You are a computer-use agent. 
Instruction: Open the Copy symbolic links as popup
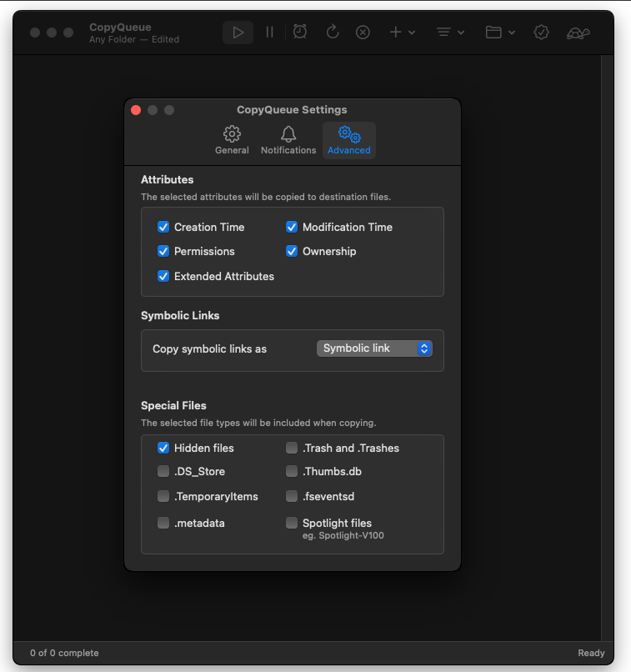click(374, 349)
